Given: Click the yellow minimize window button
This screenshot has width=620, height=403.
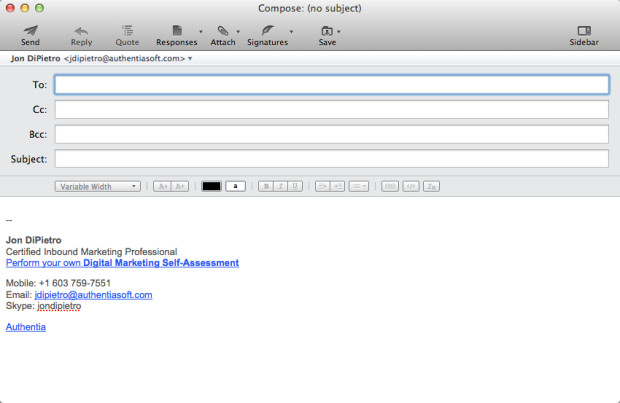Looking at the screenshot, I should [x=25, y=8].
